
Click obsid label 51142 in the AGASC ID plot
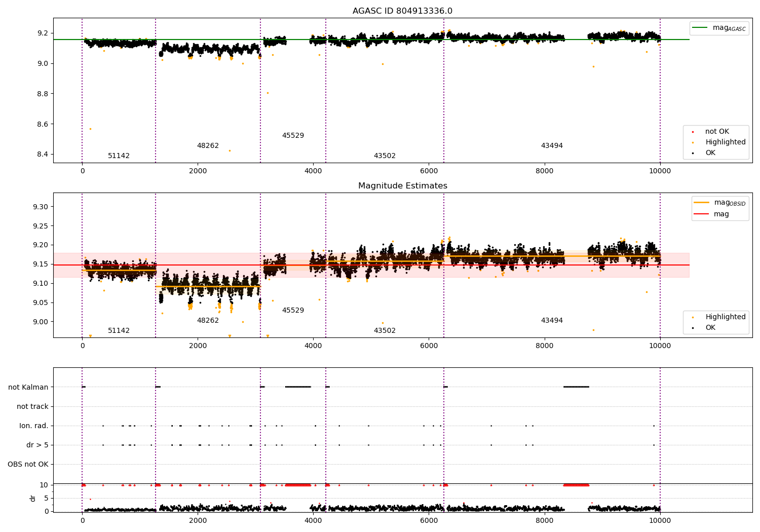(119, 156)
